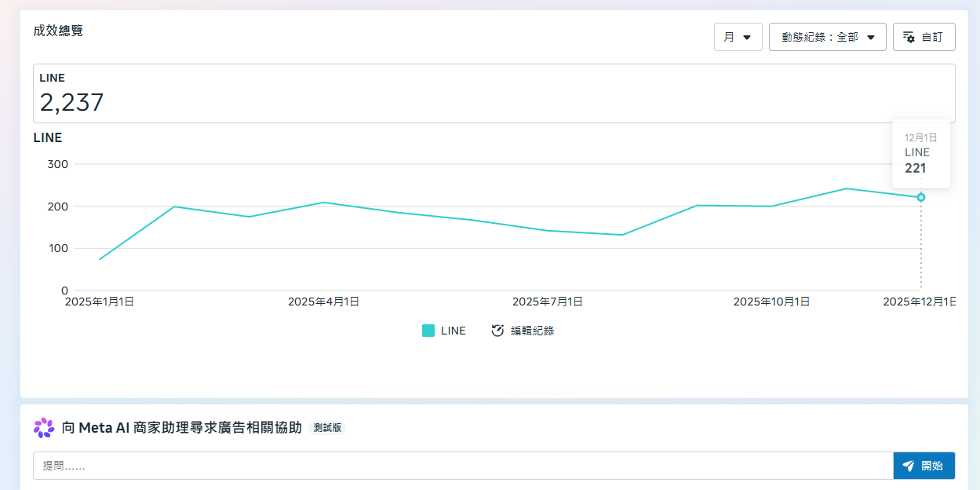This screenshot has height=490, width=980.
Task: Click the tooltip value 221
Action: click(x=915, y=168)
